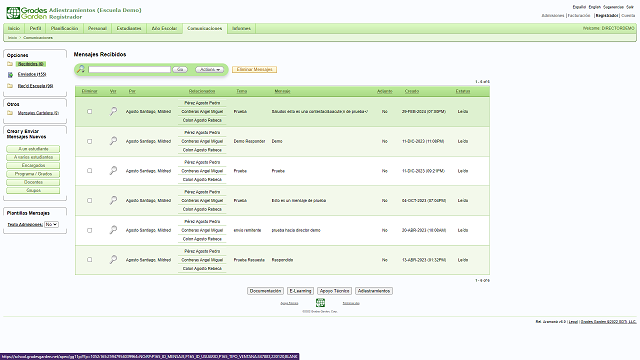Image resolution: width=640 pixels, height=360 pixels.
Task: Sort by the Estatus column header
Action: pyautogui.click(x=463, y=91)
